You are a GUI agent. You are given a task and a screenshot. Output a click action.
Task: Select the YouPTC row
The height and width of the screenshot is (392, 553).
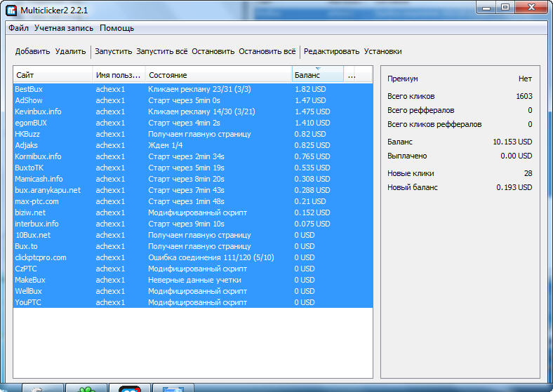coord(193,302)
